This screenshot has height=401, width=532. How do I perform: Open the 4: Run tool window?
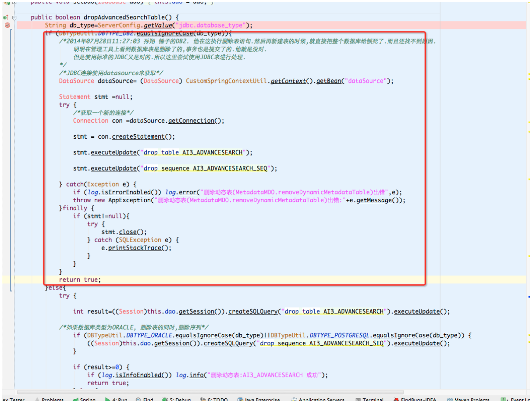coord(117,399)
